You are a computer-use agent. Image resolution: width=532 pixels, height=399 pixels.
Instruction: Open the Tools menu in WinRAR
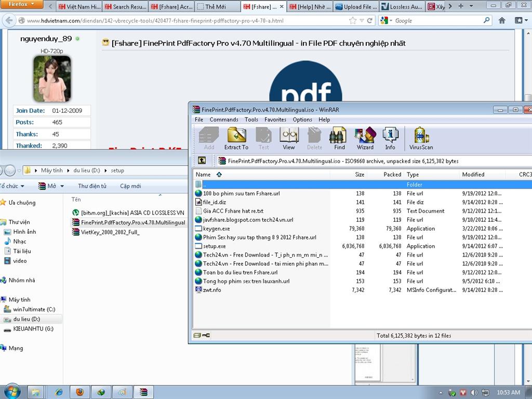click(x=251, y=119)
